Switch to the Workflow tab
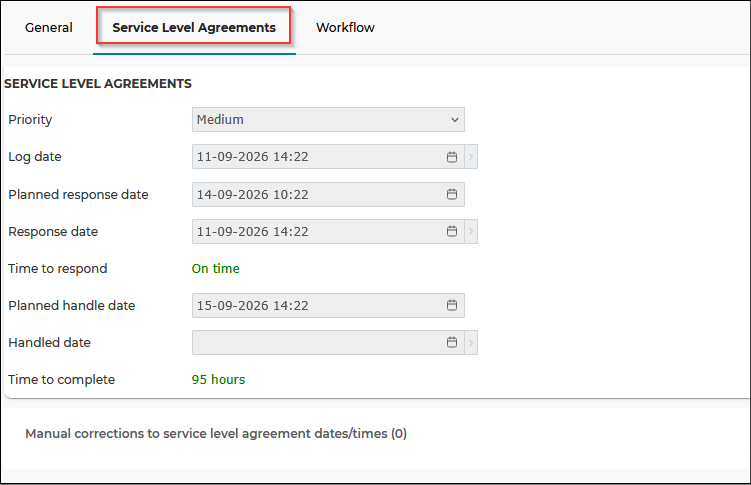Viewport: 751px width, 485px height. click(x=345, y=28)
